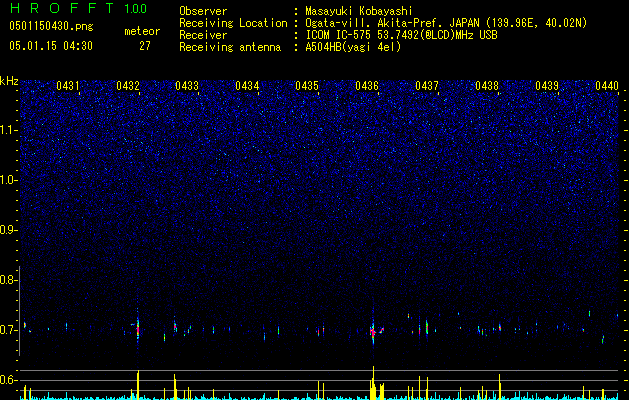
Task: Click the 1.1 kHz axis label
Action: pos(9,130)
